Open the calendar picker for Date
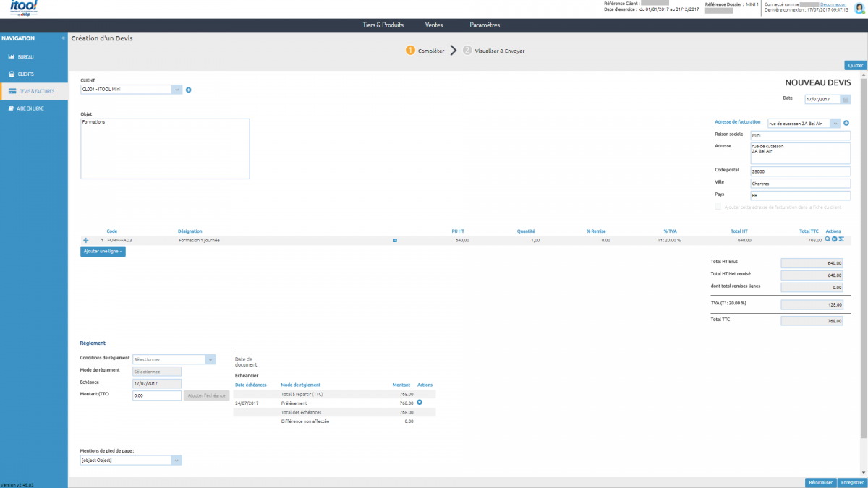 coord(846,99)
